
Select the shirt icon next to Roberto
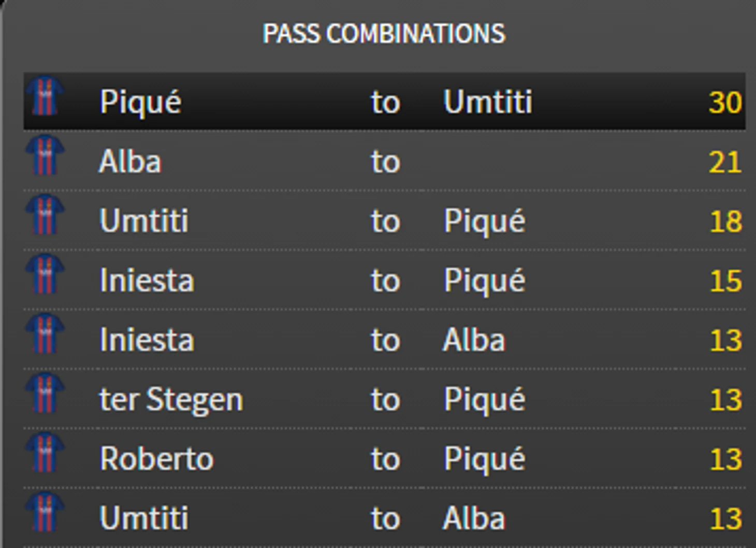coord(45,454)
